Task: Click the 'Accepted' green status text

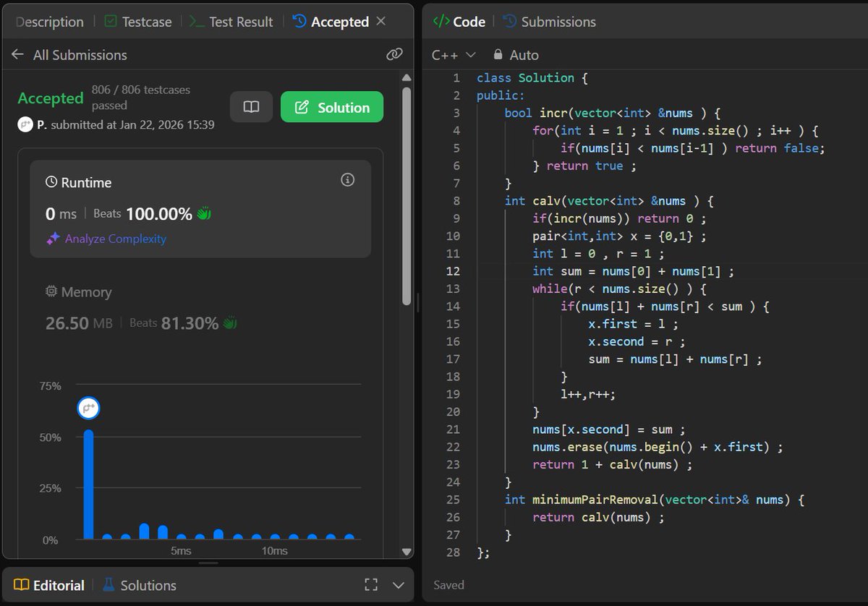Action: tap(51, 98)
